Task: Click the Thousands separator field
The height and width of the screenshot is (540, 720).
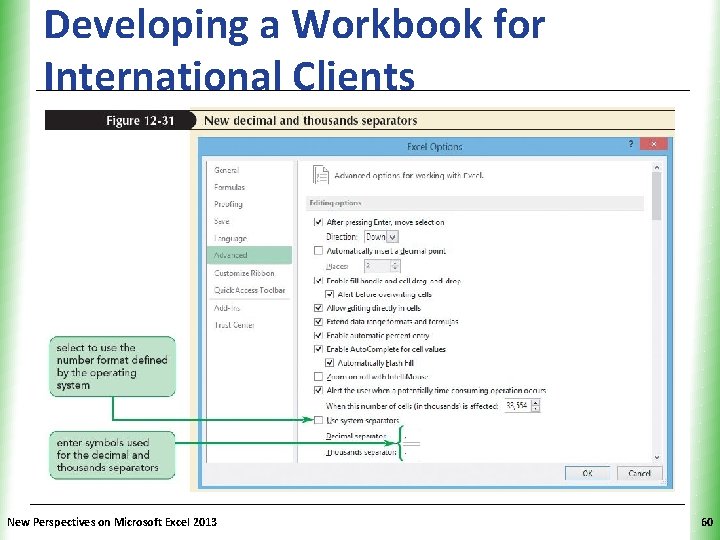Action: pyautogui.click(x=412, y=453)
